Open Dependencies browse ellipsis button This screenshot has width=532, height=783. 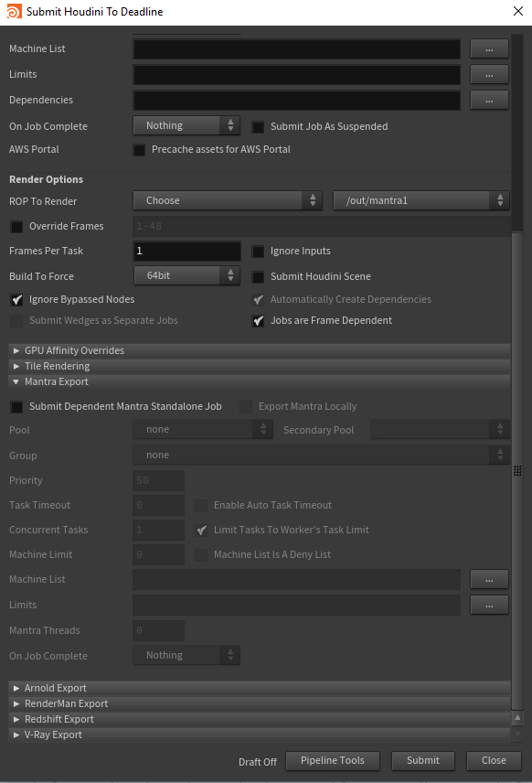point(489,100)
